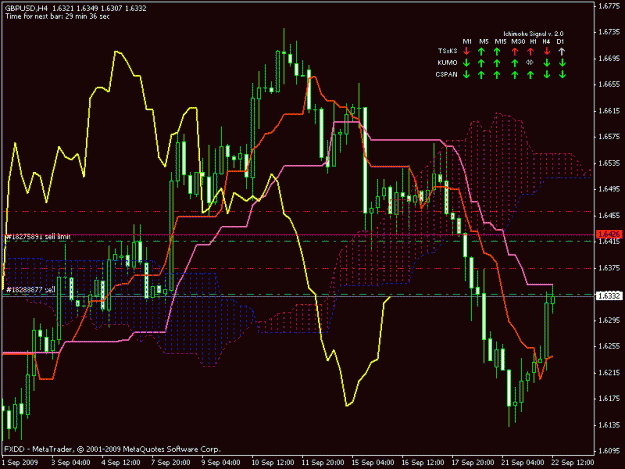Click the FXDD MetaTrader copyright text

(x=112, y=449)
